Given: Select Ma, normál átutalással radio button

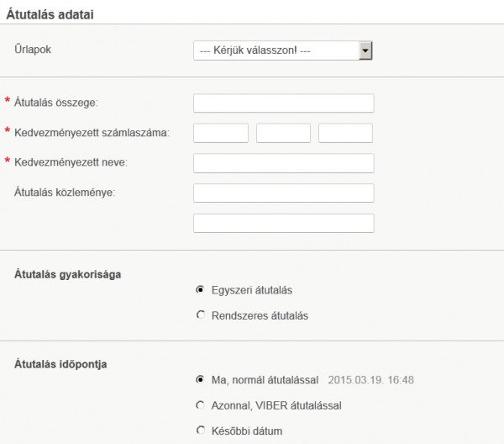Looking at the screenshot, I should coord(200,379).
